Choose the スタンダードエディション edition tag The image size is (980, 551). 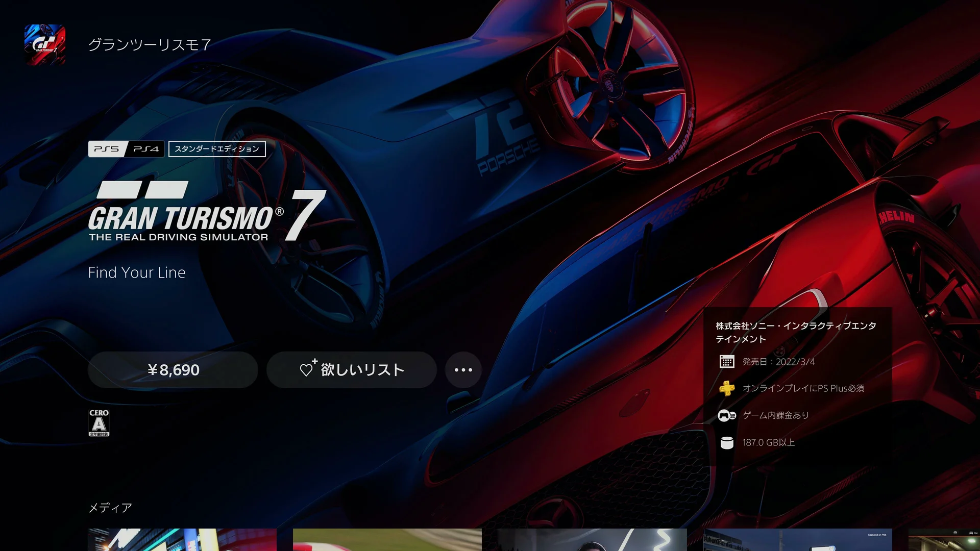tap(217, 149)
